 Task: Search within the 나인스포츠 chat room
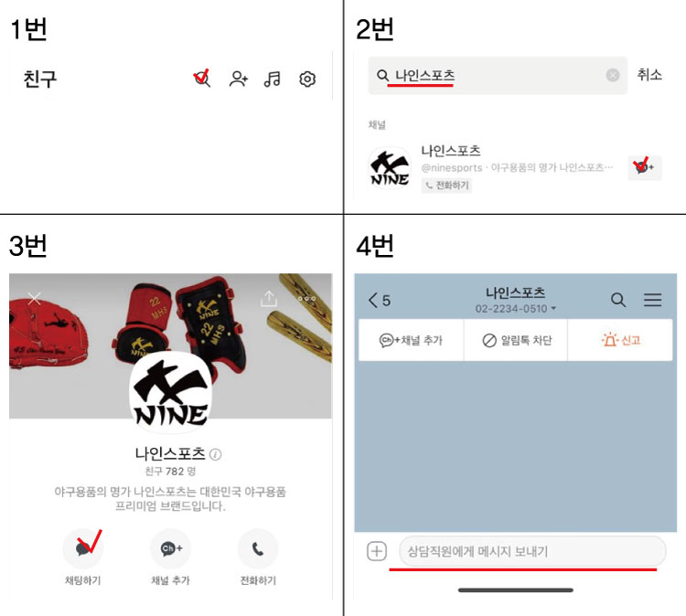point(617,300)
